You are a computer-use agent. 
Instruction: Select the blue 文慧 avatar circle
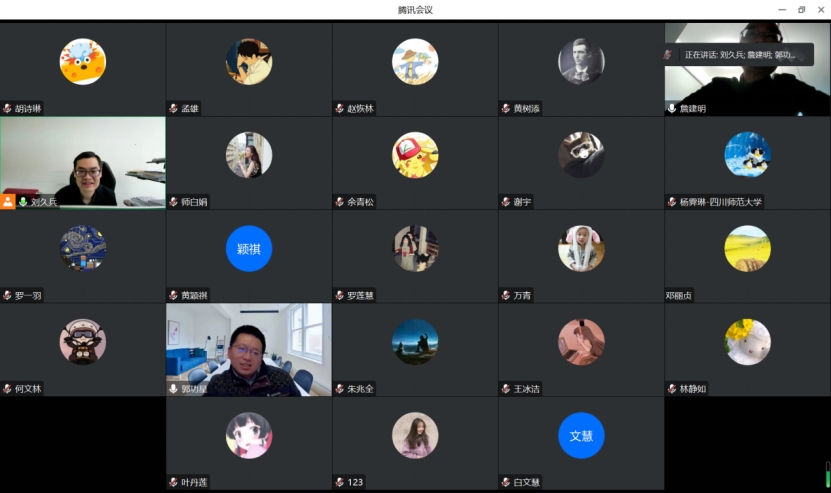581,435
